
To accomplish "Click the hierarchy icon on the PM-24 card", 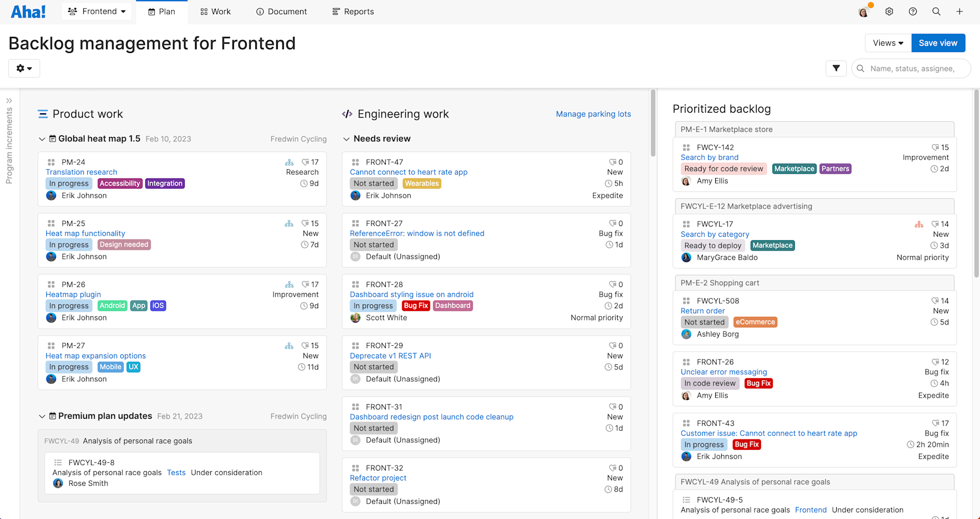I will 289,162.
